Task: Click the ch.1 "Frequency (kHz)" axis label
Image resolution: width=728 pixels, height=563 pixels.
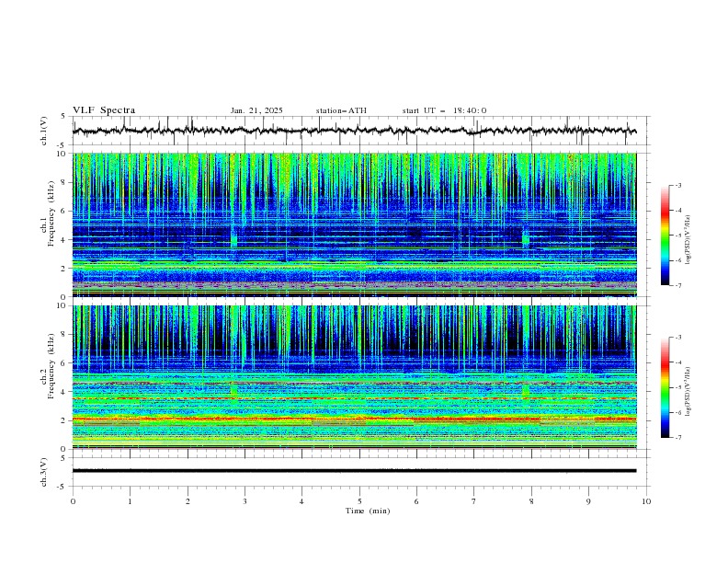Action: [51, 213]
